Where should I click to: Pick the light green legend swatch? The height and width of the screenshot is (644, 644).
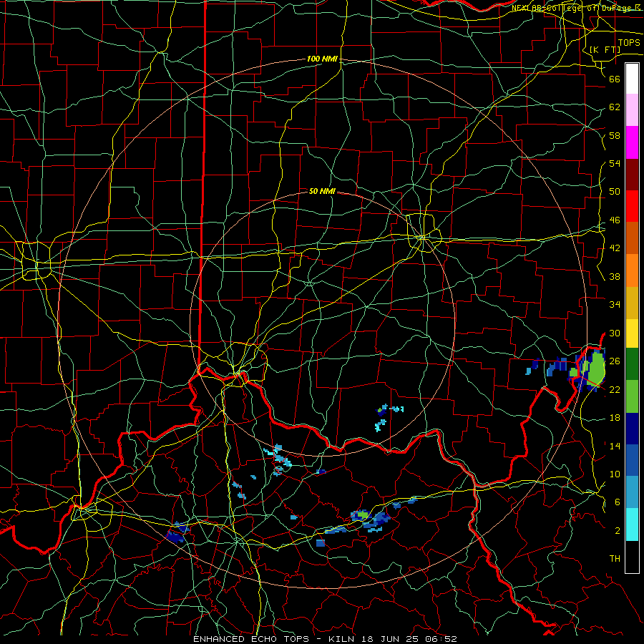click(x=632, y=396)
